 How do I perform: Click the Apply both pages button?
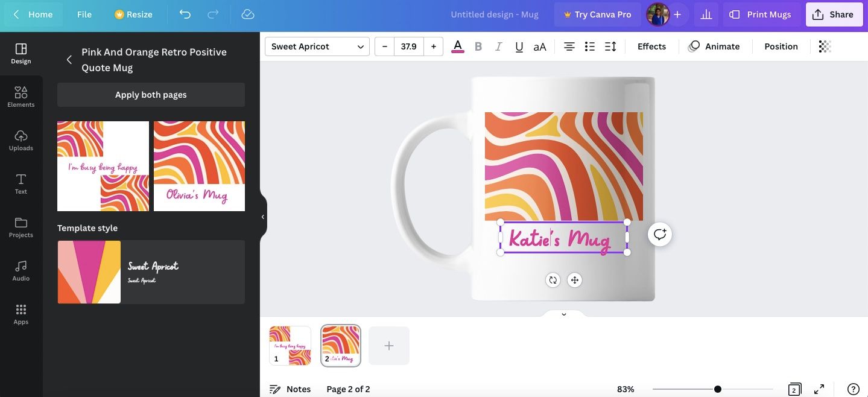click(151, 95)
